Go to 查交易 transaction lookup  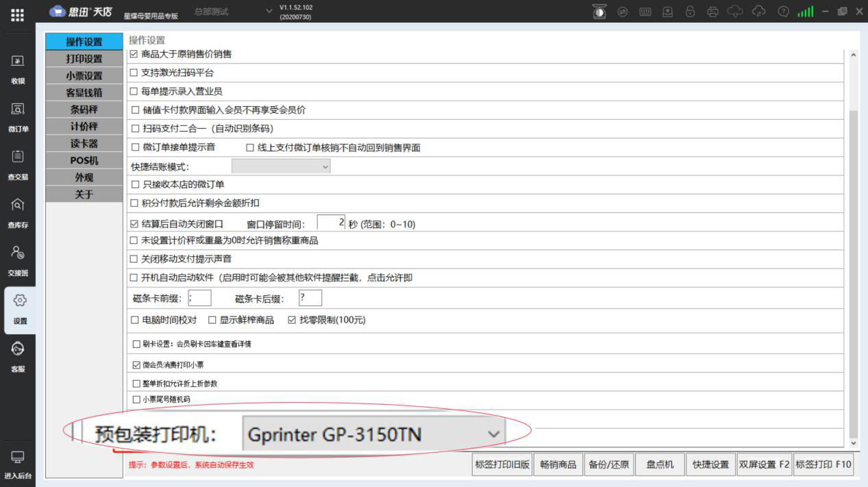[x=18, y=164]
